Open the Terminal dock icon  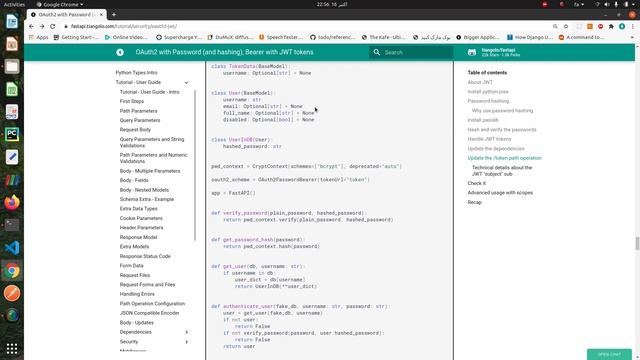(12, 225)
